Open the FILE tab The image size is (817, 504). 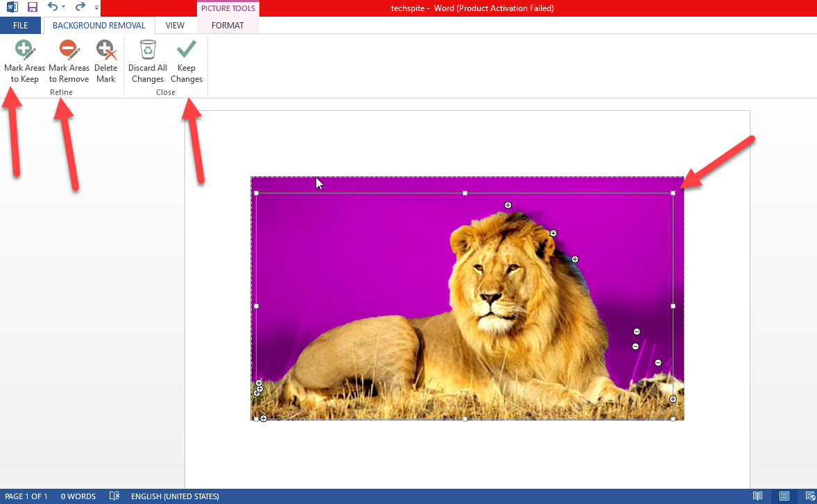pyautogui.click(x=20, y=26)
